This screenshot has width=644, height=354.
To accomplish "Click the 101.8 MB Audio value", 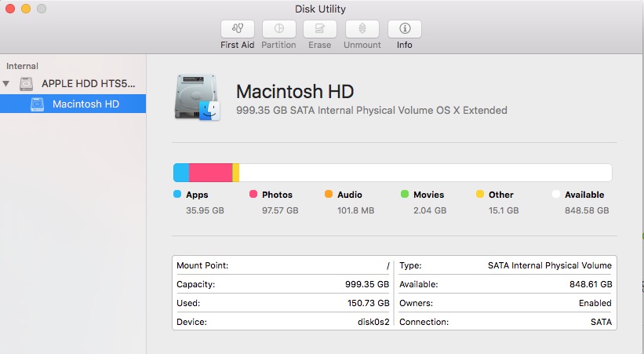I will (355, 210).
